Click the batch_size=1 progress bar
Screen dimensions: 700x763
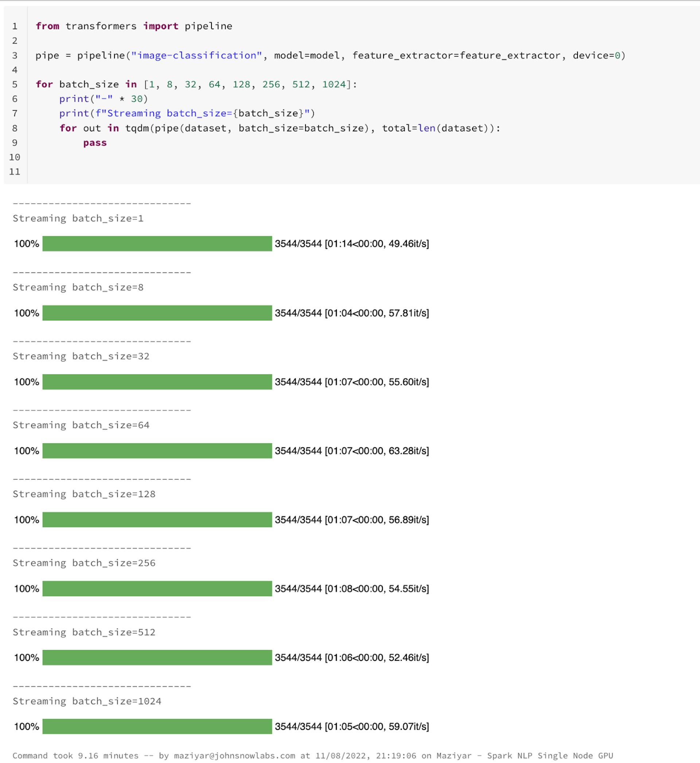click(x=156, y=244)
